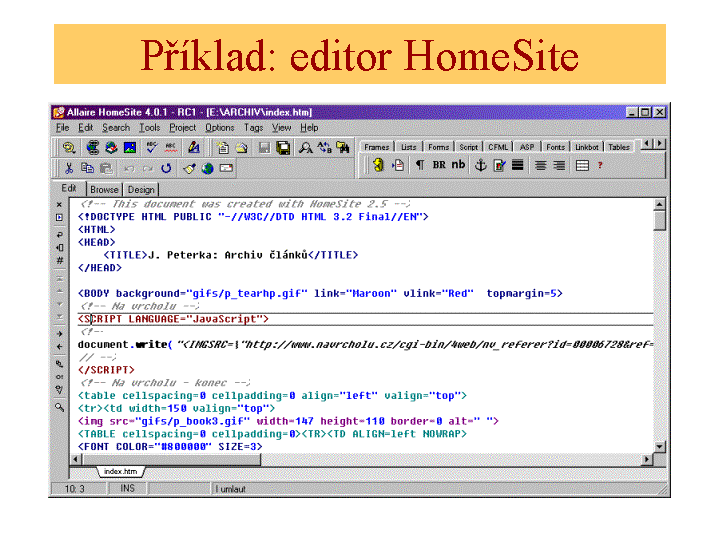Viewport: 720px width, 540px height.
Task: Toggle line numbers hash icon in gutter
Action: coord(60,260)
